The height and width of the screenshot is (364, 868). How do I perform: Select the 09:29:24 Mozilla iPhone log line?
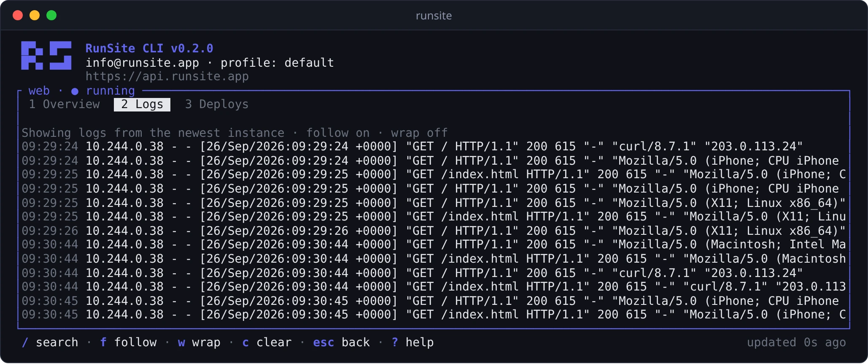tap(430, 160)
